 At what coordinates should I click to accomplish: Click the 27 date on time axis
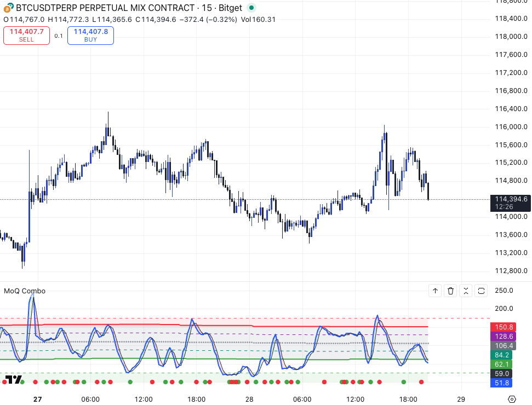click(x=37, y=399)
